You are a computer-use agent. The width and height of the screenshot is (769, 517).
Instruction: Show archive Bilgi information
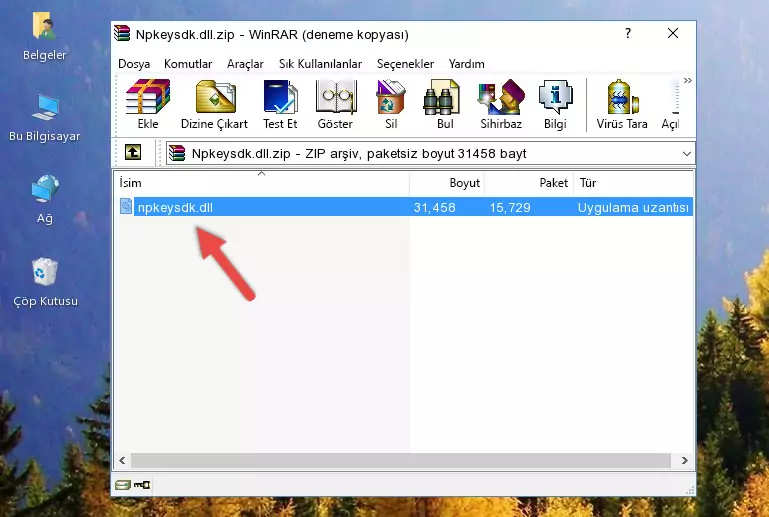[x=555, y=104]
